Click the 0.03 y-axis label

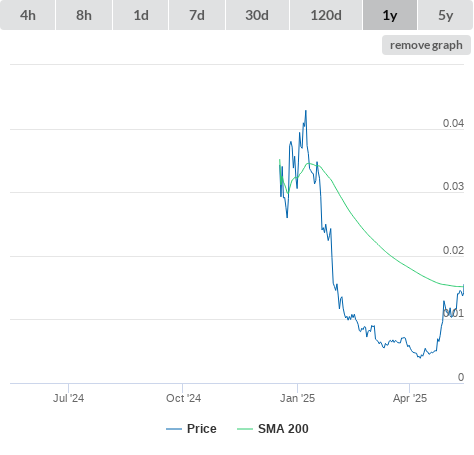(x=453, y=186)
